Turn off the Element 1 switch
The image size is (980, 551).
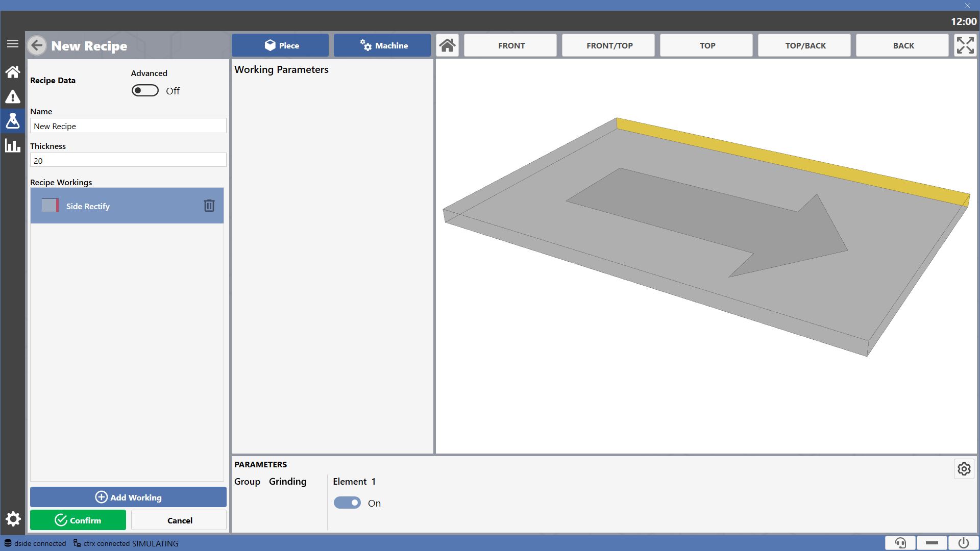pyautogui.click(x=347, y=503)
